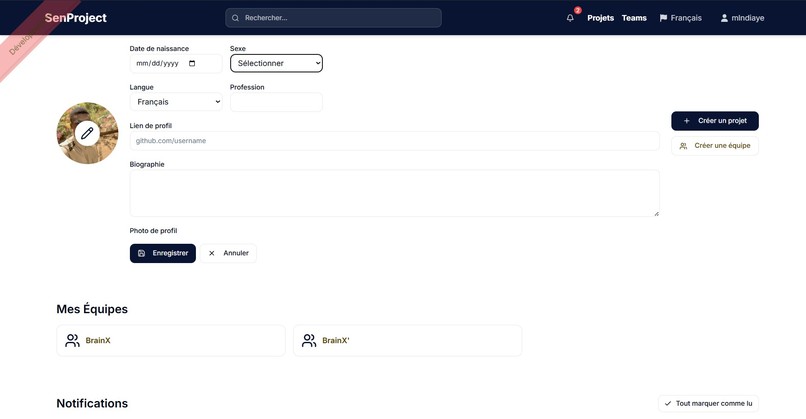Screen dimensions: 806x419
Task: Click the search magnifier icon
Action: [x=235, y=18]
